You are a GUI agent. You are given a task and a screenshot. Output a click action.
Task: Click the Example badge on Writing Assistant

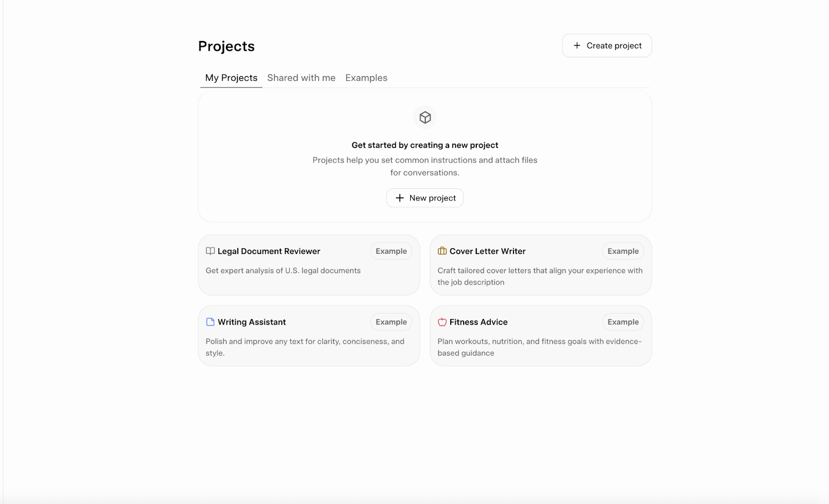[x=391, y=322]
